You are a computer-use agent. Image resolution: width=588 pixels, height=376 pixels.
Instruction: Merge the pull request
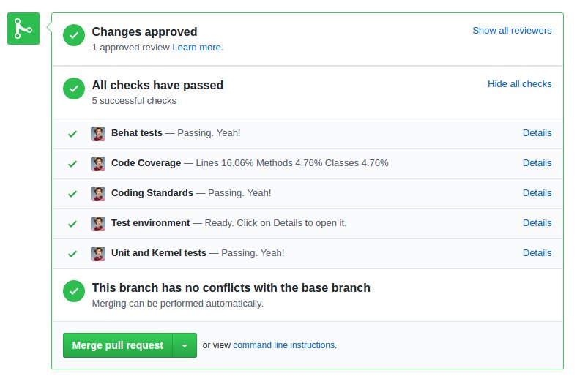click(118, 345)
